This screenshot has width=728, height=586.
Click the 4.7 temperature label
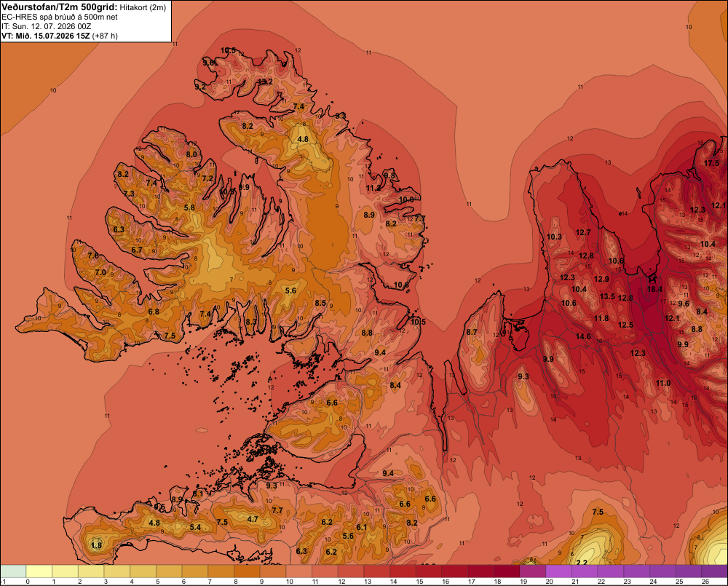pyautogui.click(x=253, y=519)
